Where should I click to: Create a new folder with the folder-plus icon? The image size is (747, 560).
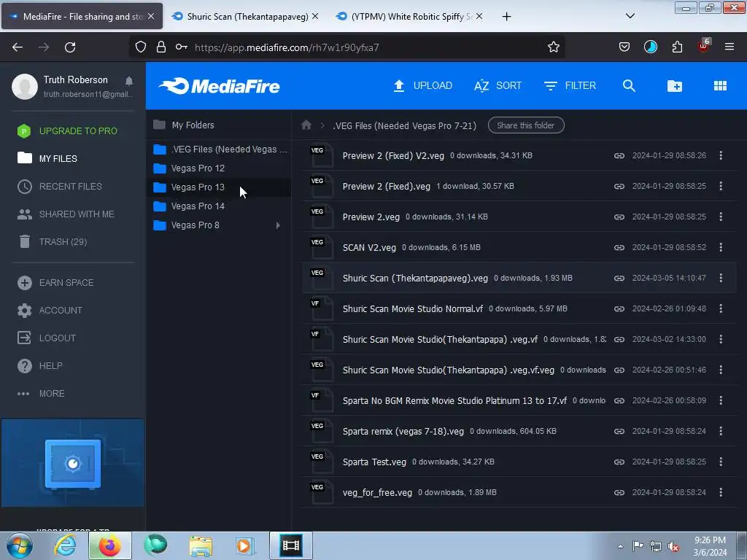[675, 86]
